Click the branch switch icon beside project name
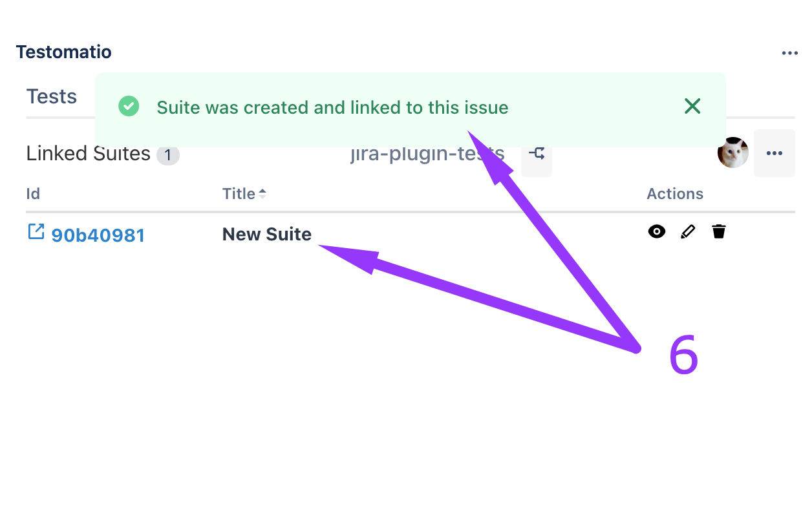This screenshot has width=812, height=517. tap(537, 154)
